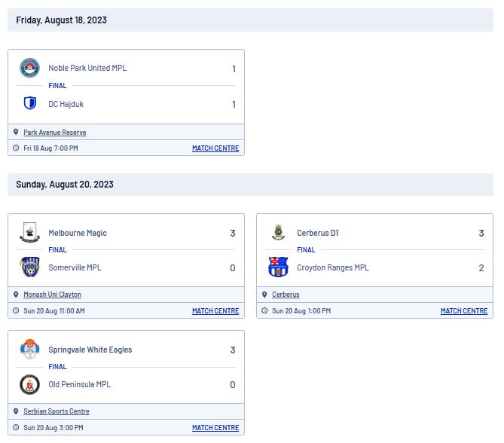504x443 pixels.
Task: Open Match Centre for Cerberus D1 game
Action: click(x=464, y=311)
